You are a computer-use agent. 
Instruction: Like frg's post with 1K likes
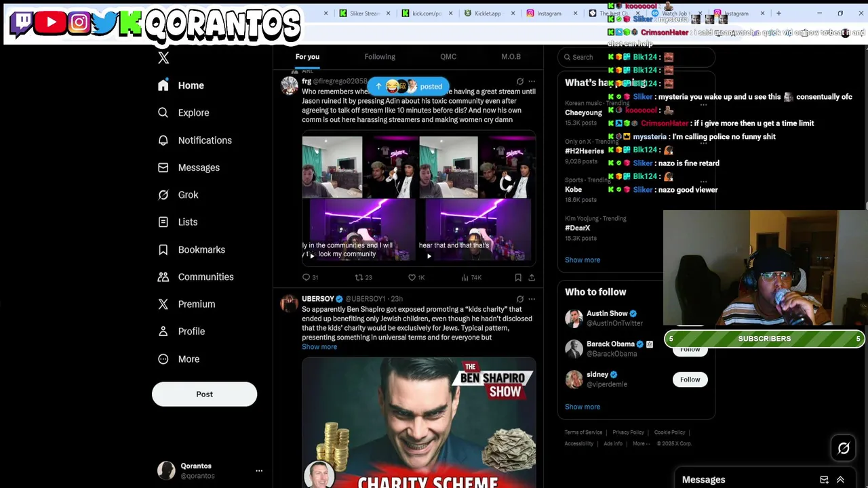click(416, 277)
